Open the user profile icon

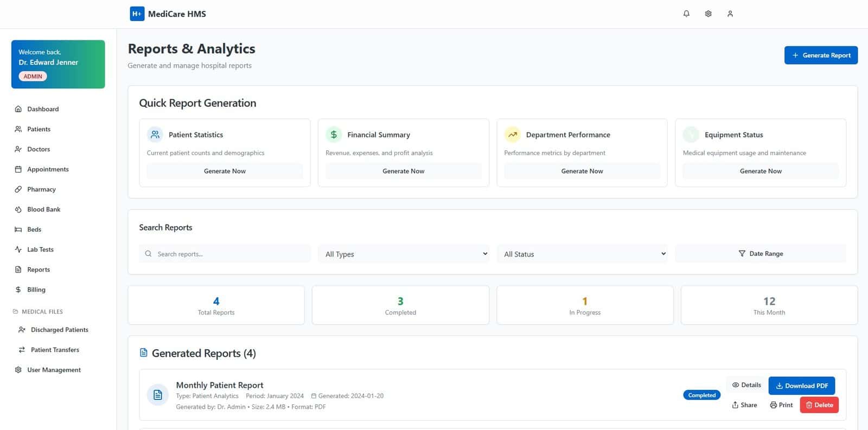point(730,14)
